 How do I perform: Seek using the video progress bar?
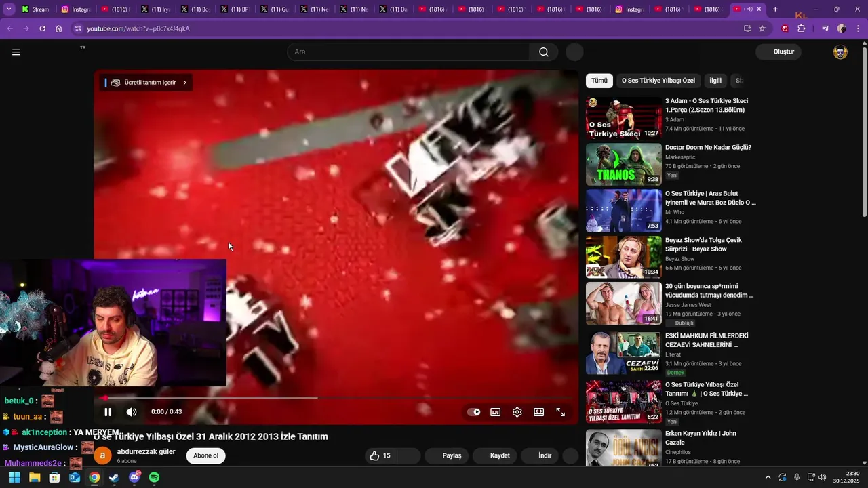tap(336, 398)
